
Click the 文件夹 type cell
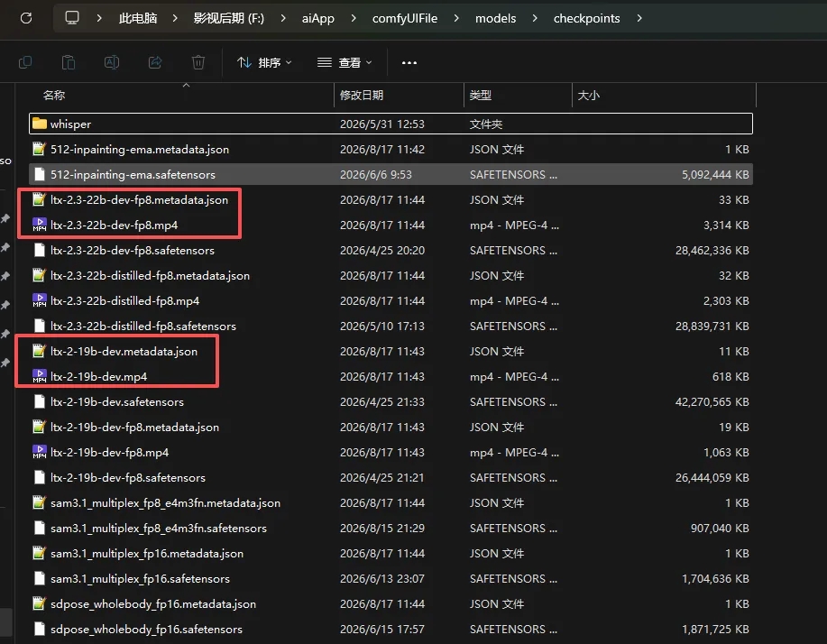pos(486,124)
